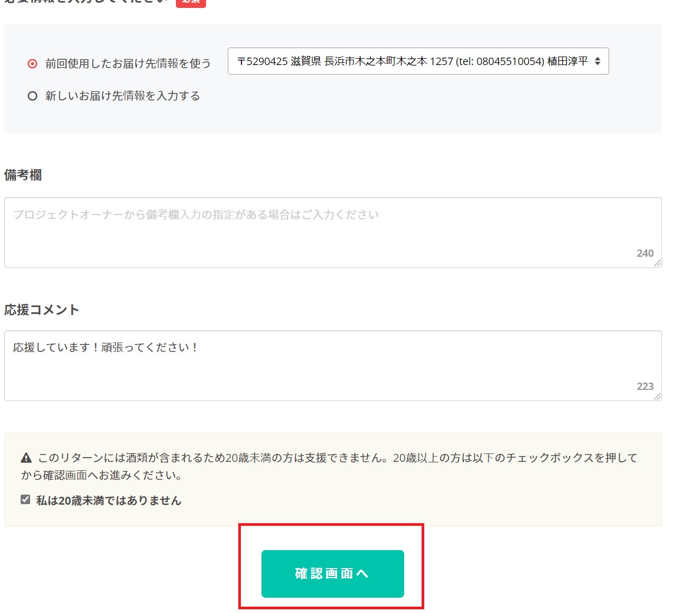This screenshot has height=613, width=700.
Task: Click the 私は20歳未満ではありません label text
Action: click(x=108, y=500)
